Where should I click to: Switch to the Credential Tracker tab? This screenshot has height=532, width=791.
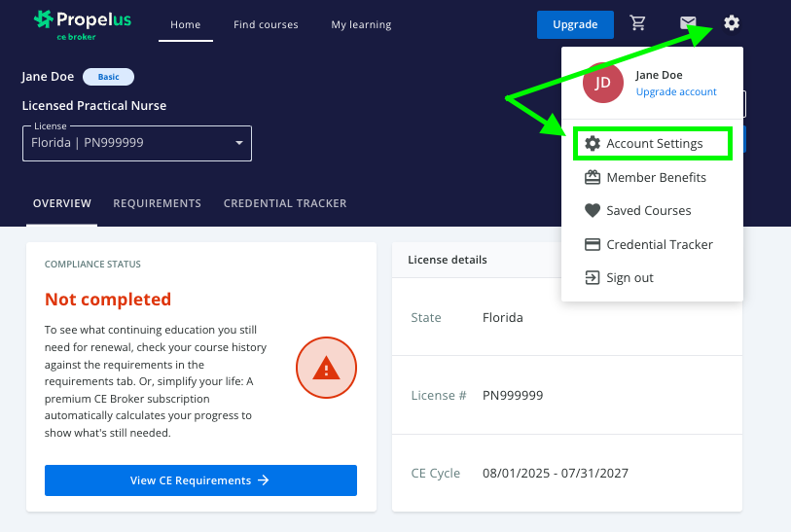285,203
